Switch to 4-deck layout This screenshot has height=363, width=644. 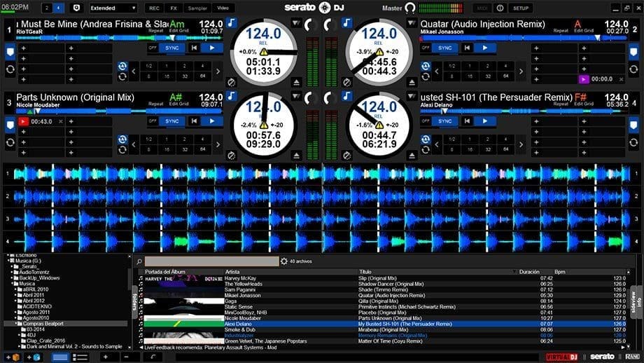[x=58, y=8]
